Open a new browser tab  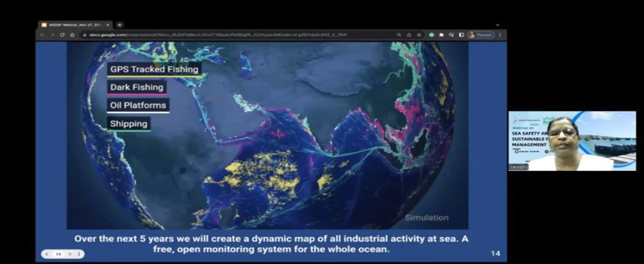[120, 25]
